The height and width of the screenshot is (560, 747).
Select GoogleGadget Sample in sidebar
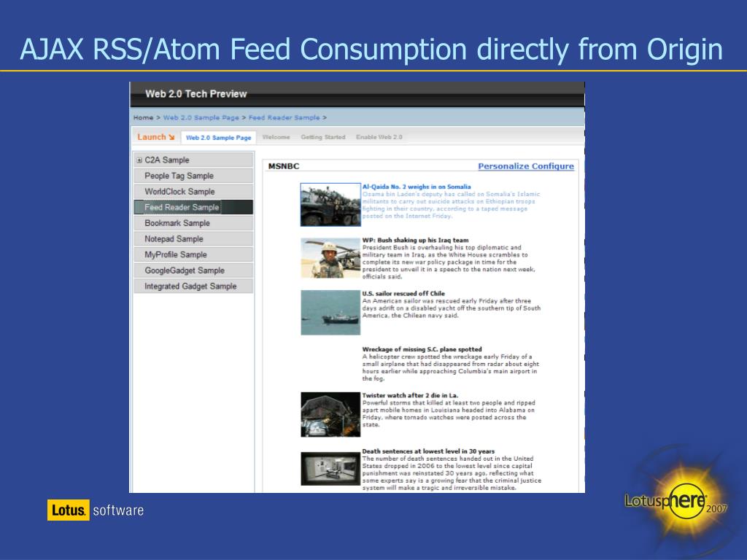point(193,270)
